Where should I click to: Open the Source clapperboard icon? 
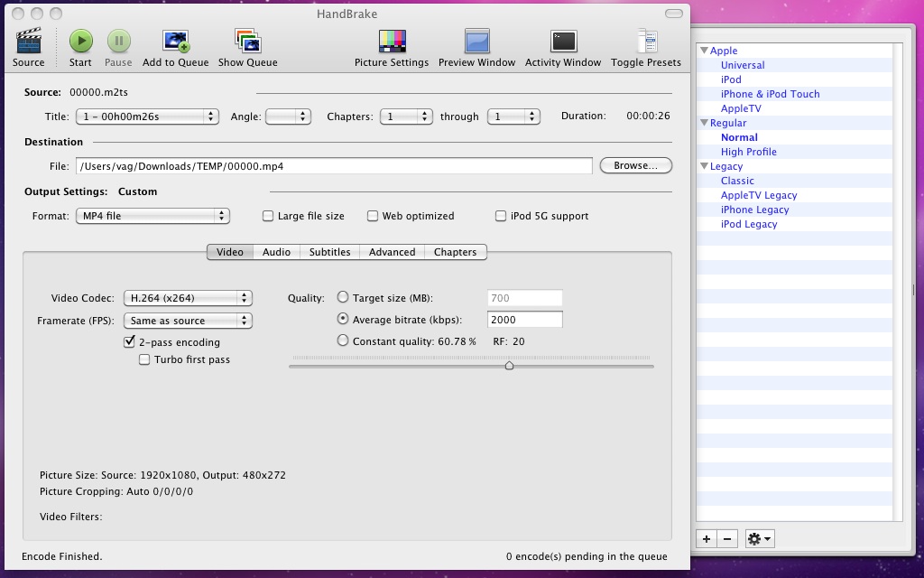tap(28, 42)
